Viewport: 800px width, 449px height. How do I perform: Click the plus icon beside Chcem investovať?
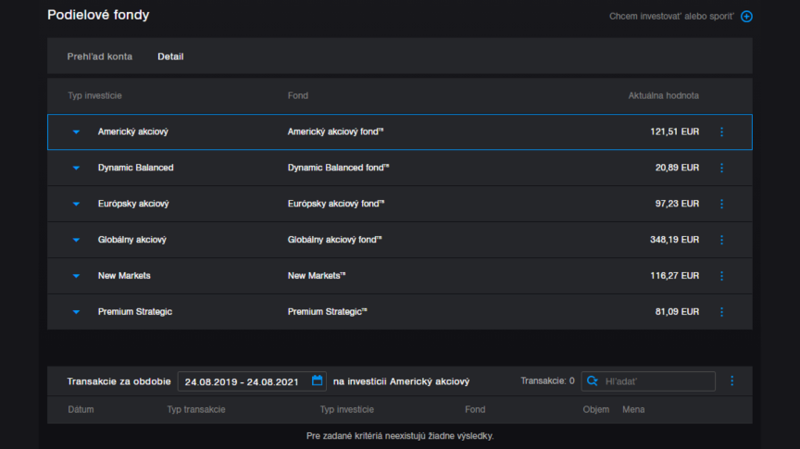pyautogui.click(x=746, y=16)
